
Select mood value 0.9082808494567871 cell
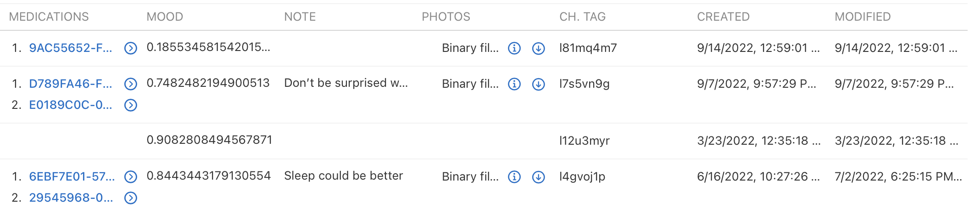(209, 140)
